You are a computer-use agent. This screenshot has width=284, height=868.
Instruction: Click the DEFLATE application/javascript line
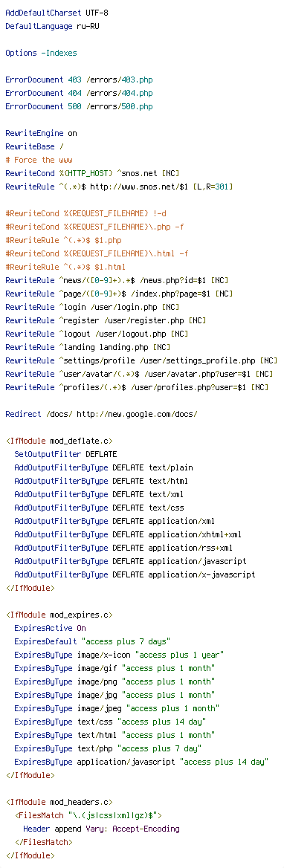(130, 561)
